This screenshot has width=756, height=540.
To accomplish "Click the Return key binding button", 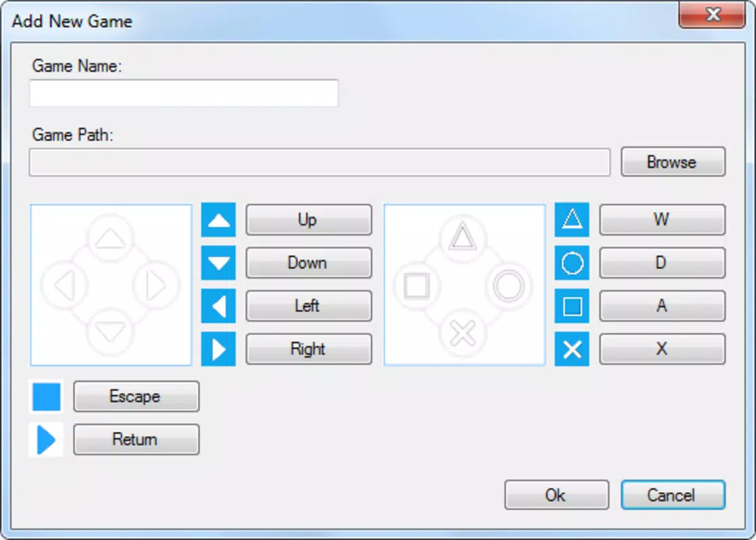I will 136,439.
